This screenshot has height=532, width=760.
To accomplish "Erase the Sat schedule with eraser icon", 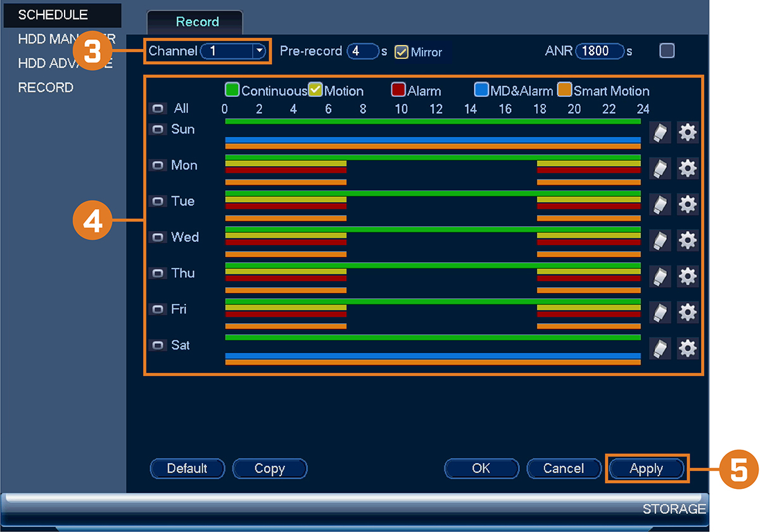I will pos(659,349).
